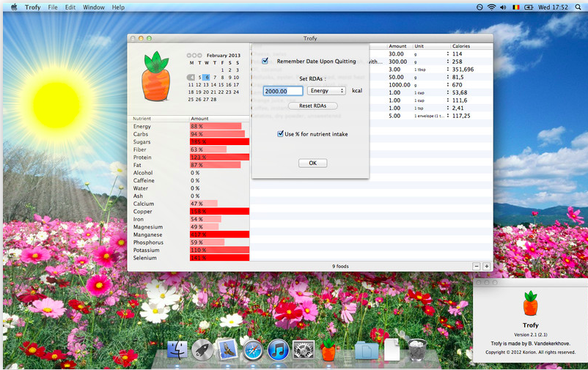Click the menu bar clock Wed 17:52

tap(553, 7)
